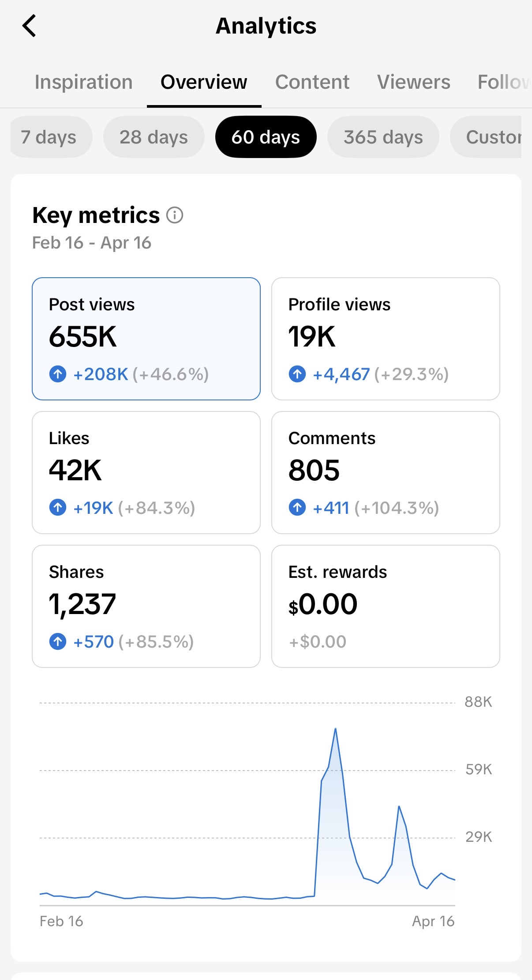Tap the tallest peak of the chart
This screenshot has width=532, height=980.
336,729
